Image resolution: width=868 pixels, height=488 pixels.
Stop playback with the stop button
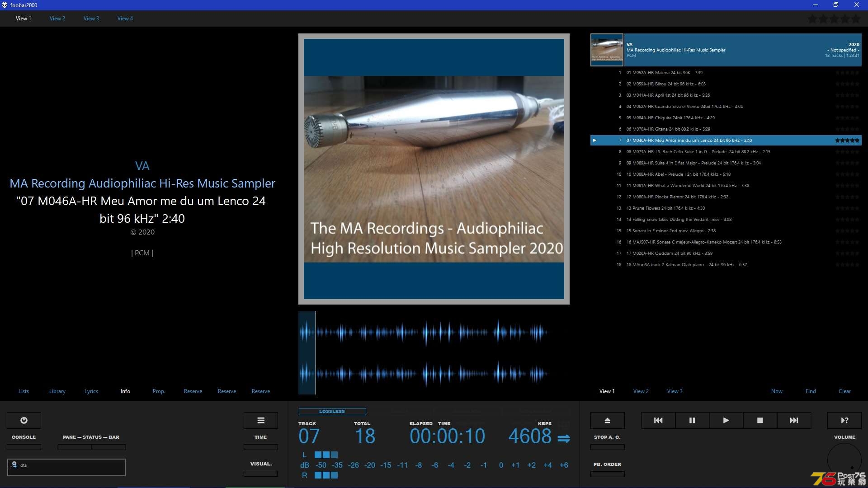[x=760, y=420]
